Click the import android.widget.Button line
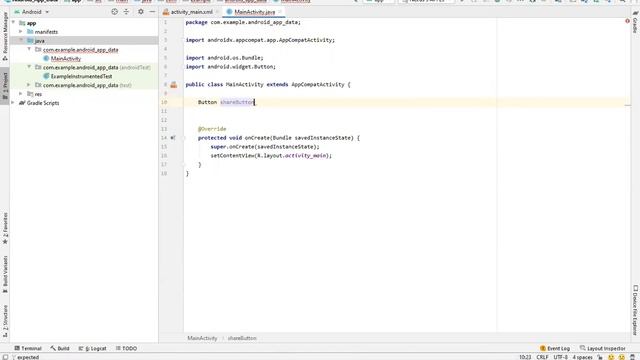Screen dimensions: 640x360 pyautogui.click(x=231, y=67)
